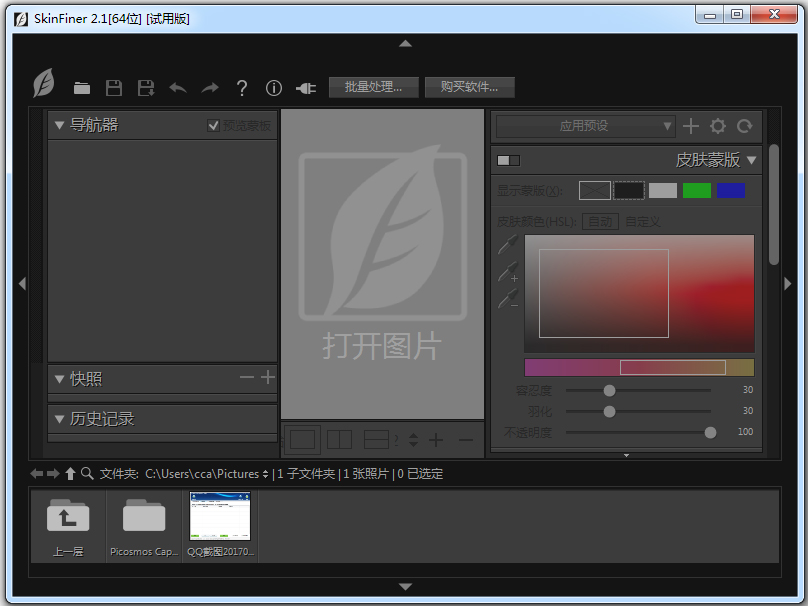
Task: Click the redo arrow icon
Action: pyautogui.click(x=210, y=88)
